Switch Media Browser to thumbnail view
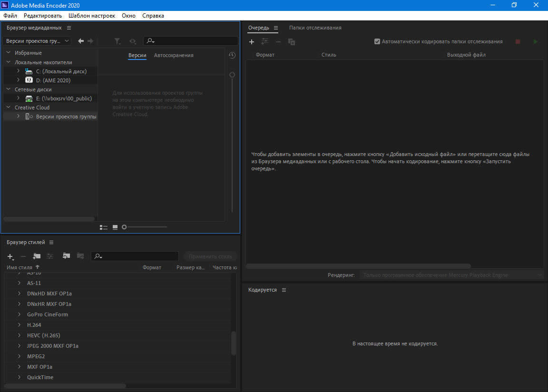 115,227
